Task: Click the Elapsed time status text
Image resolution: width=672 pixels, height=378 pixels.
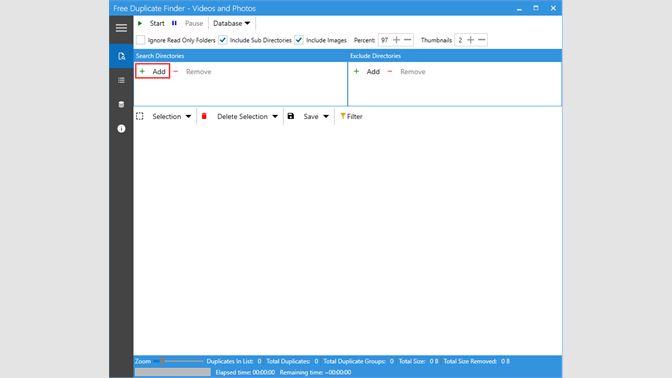Action: pos(245,372)
